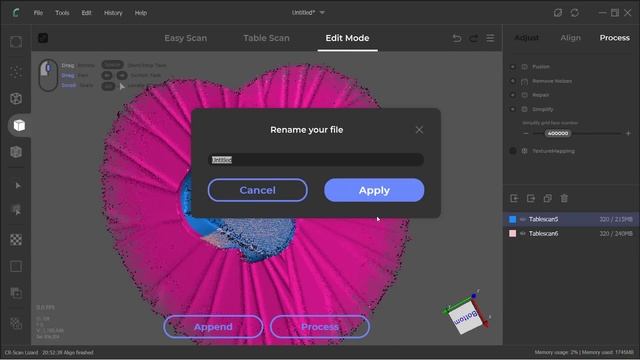Select the Edit Mode tab
Image resolution: width=640 pixels, height=360 pixels.
[347, 38]
